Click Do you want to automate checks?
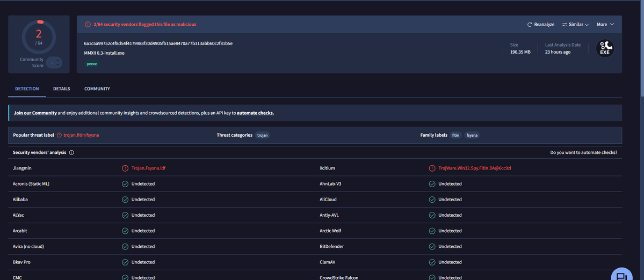This screenshot has height=280, width=644. 584,152
